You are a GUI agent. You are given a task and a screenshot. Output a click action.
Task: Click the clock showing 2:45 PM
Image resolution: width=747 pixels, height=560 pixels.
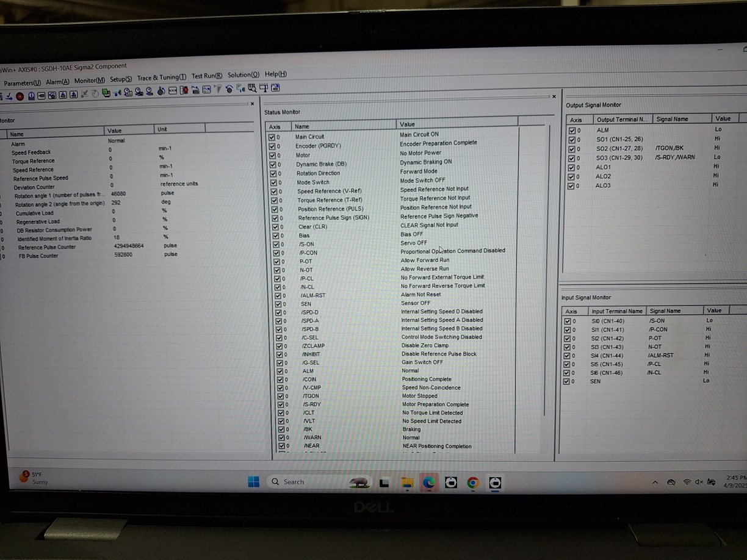736,478
